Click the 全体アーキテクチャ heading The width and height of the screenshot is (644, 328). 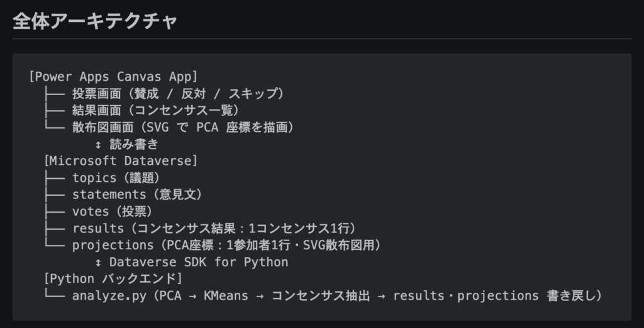point(95,21)
